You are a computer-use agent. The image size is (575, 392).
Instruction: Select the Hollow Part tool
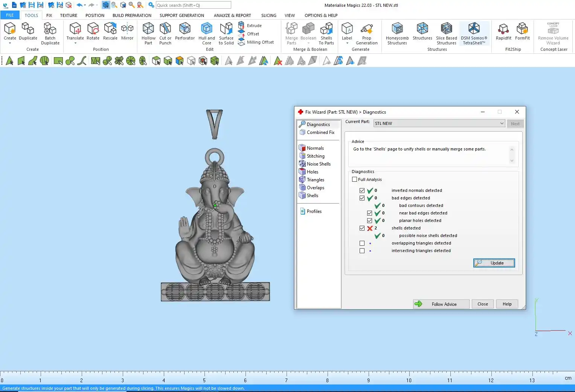point(148,33)
